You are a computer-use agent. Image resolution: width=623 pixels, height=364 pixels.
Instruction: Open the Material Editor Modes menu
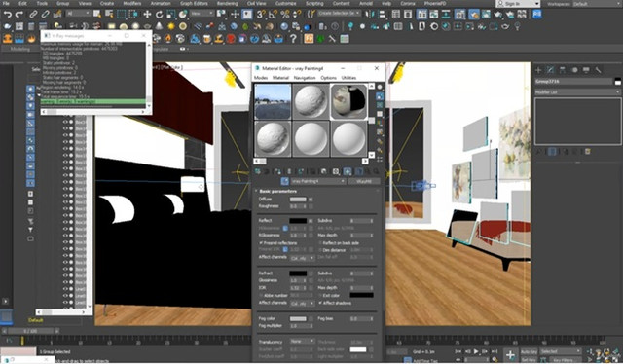[261, 78]
